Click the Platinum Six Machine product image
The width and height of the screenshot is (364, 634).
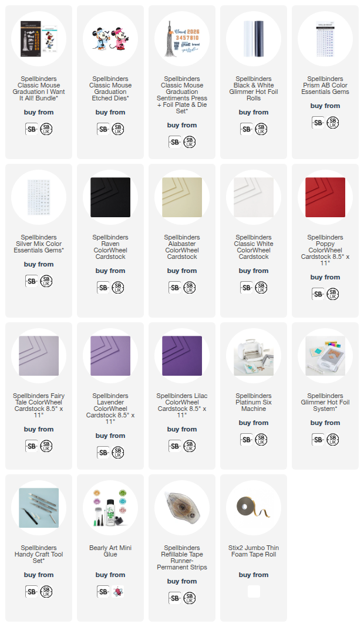254,356
